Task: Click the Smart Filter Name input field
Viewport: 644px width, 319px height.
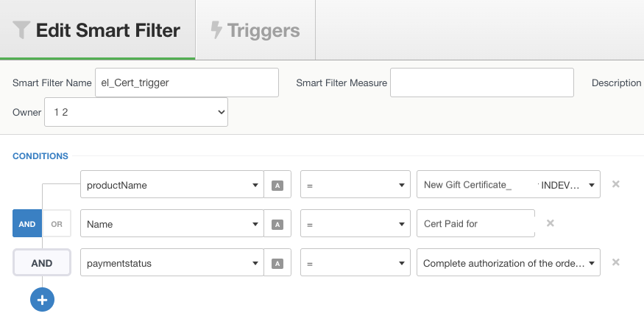Action: tap(187, 83)
